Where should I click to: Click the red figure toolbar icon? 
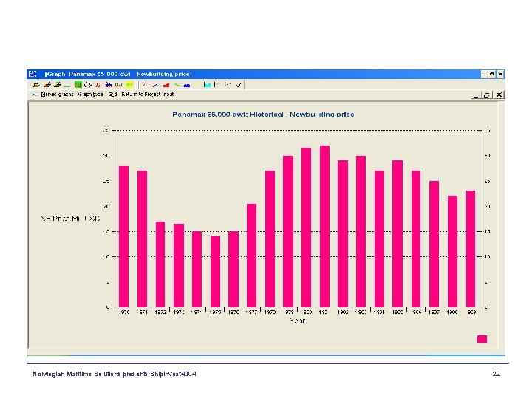click(98, 85)
